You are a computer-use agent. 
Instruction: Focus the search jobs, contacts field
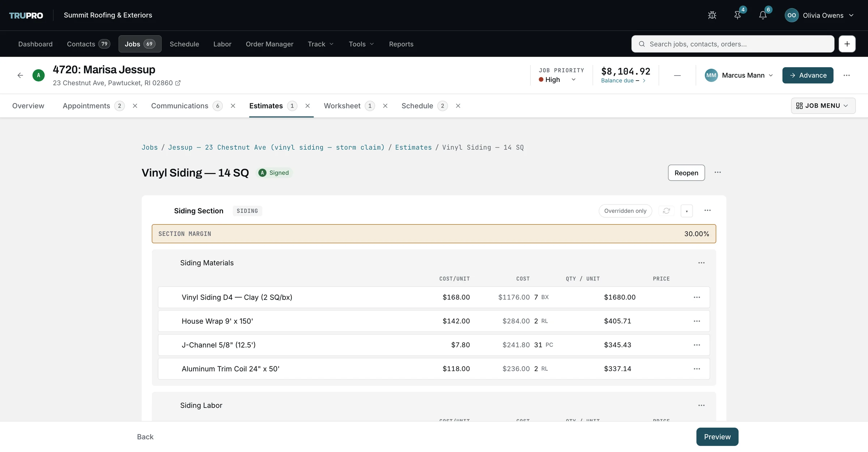[x=733, y=44]
